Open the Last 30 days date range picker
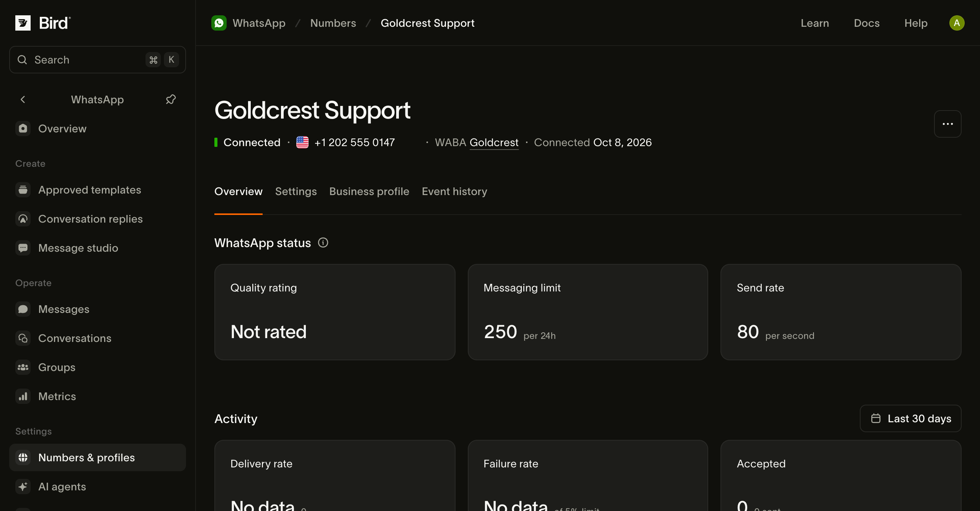Viewport: 980px width, 511px height. click(910, 418)
